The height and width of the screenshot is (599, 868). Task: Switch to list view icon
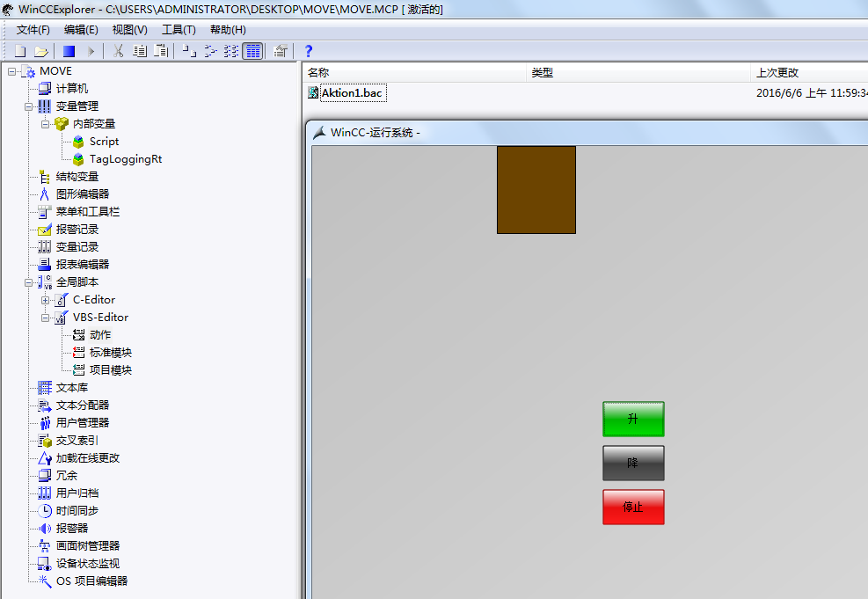coord(230,51)
